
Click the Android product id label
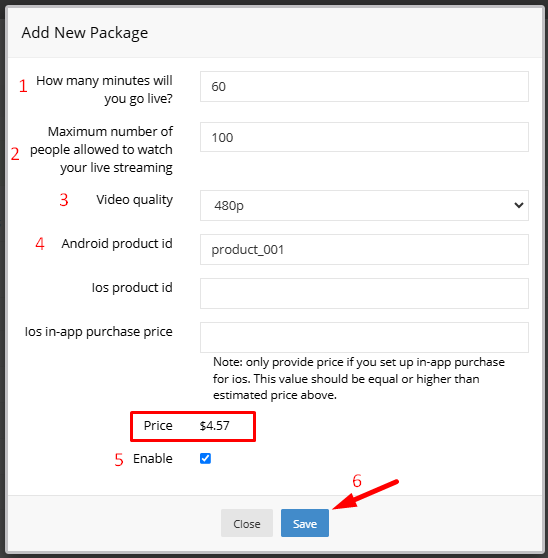coord(117,244)
